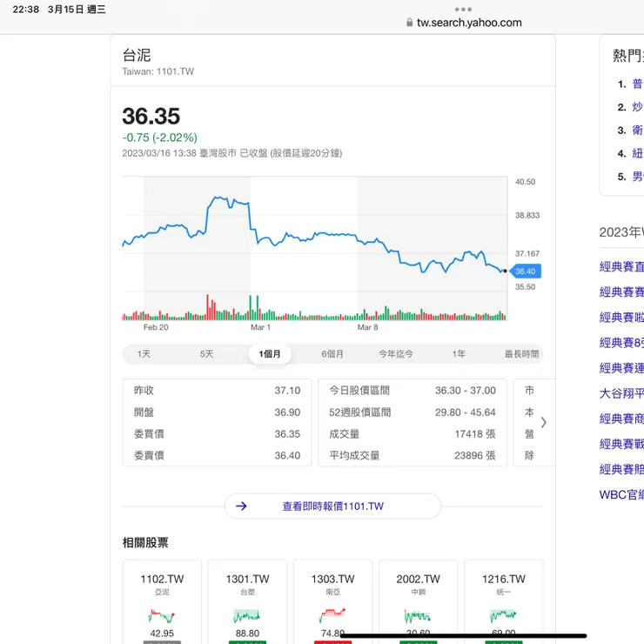The width and height of the screenshot is (644, 644).
Task: Click the -0.75 (-2.02%) change text
Action: [160, 138]
